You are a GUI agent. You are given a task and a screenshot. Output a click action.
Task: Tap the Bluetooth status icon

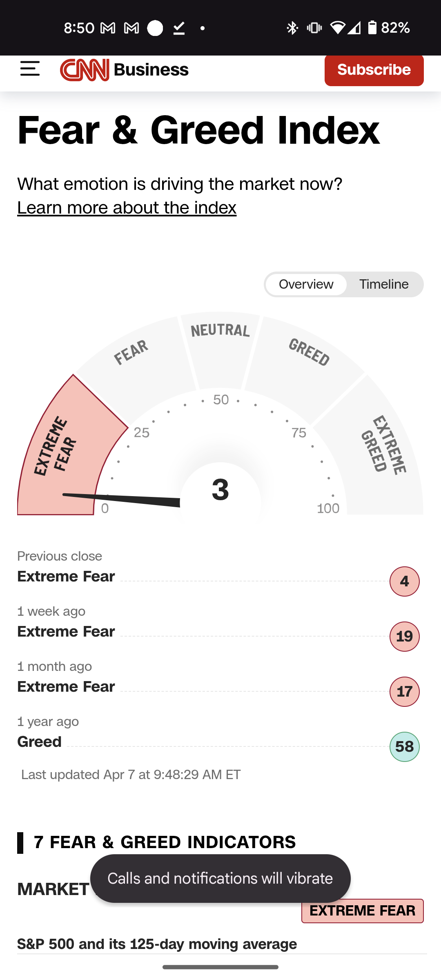click(292, 28)
